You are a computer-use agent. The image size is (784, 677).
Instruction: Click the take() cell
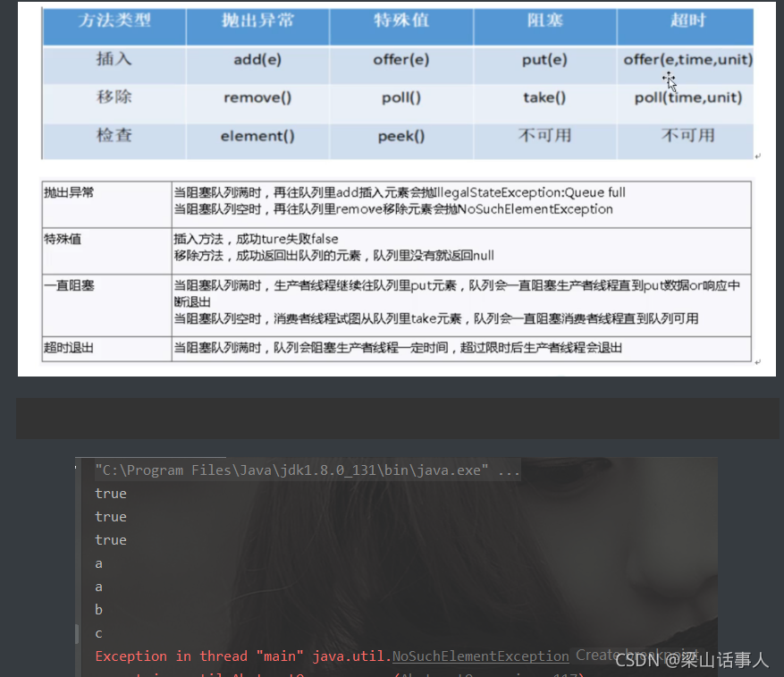(x=544, y=97)
